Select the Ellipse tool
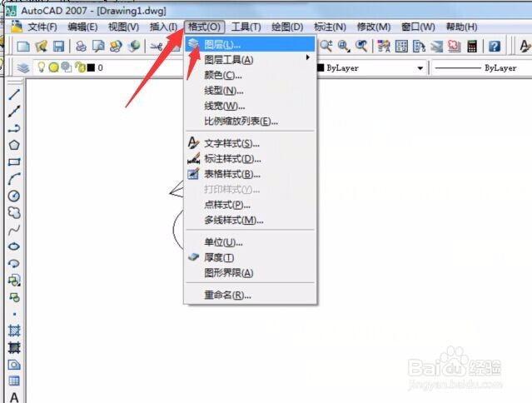Viewport: 532px width, 403px height. [14, 246]
